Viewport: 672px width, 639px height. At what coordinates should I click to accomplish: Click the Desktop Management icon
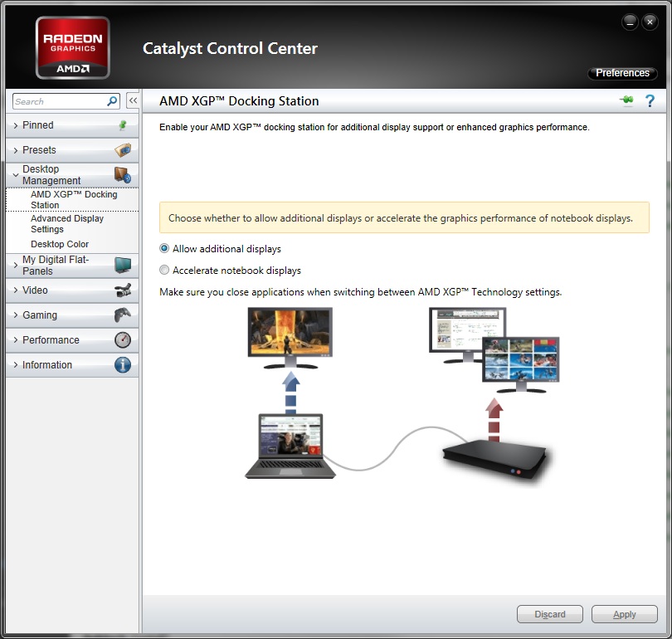[x=123, y=175]
